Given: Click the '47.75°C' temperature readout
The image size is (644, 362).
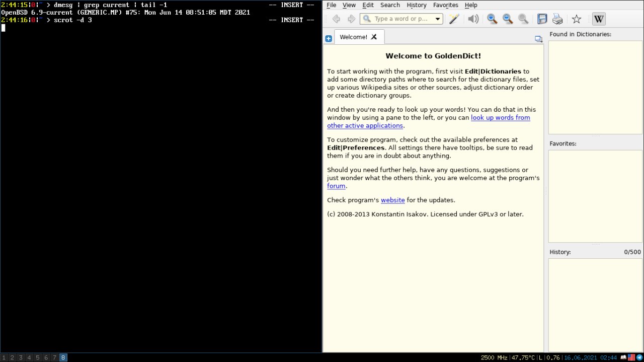Looking at the screenshot, I should (523, 357).
